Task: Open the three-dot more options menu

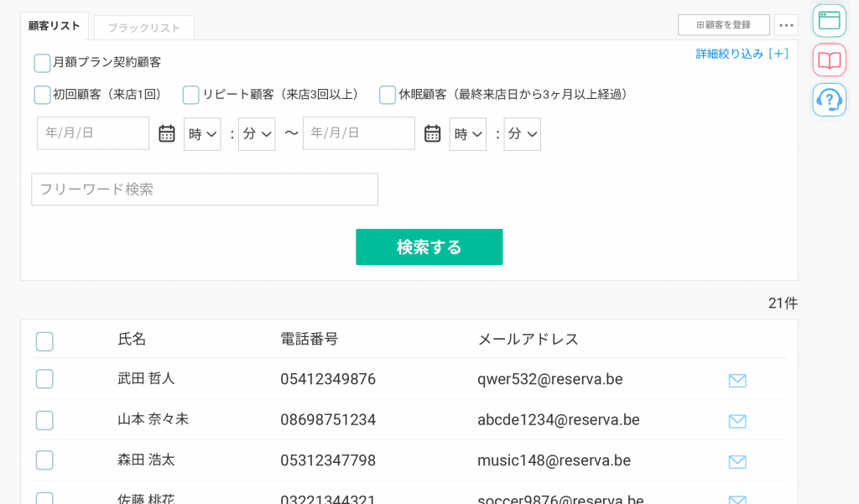Action: point(786,25)
